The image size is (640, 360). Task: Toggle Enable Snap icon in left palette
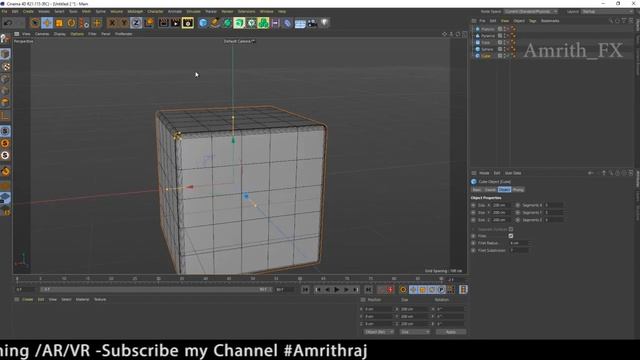tap(5, 171)
